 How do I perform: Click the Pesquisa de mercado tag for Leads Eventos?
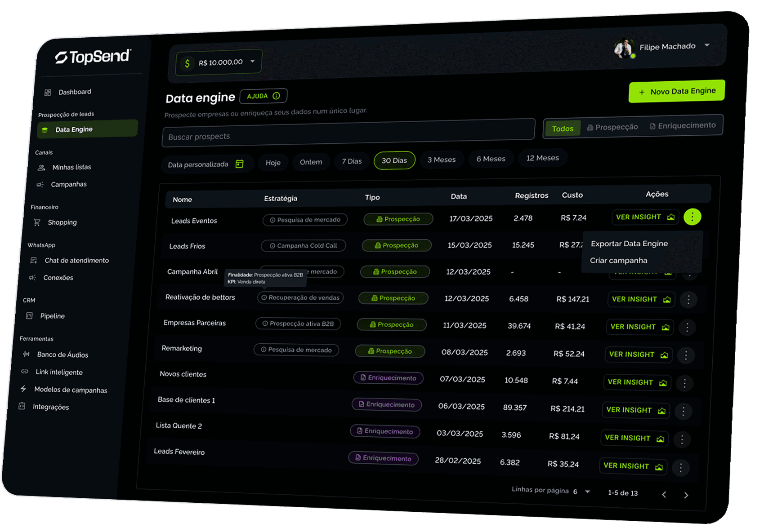point(305,220)
